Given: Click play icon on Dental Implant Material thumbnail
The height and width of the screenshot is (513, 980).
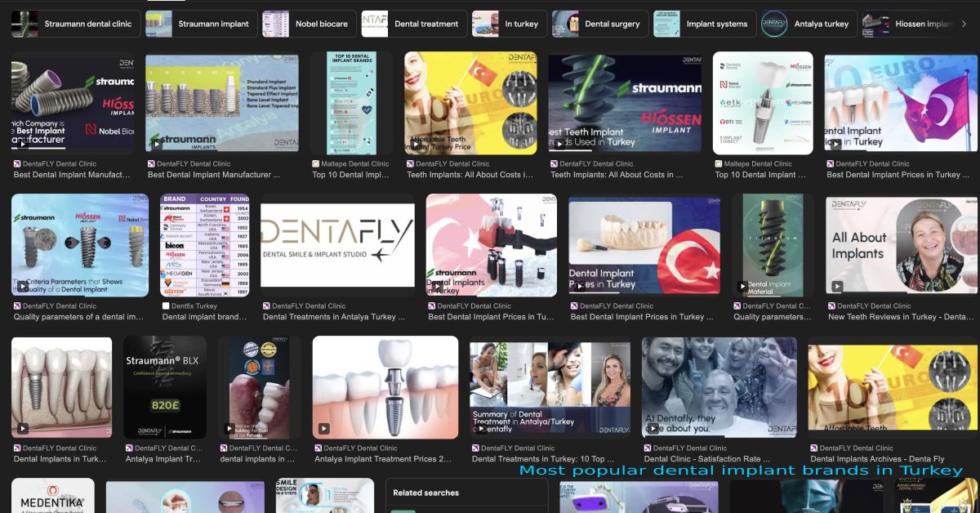Looking at the screenshot, I should 742,287.
